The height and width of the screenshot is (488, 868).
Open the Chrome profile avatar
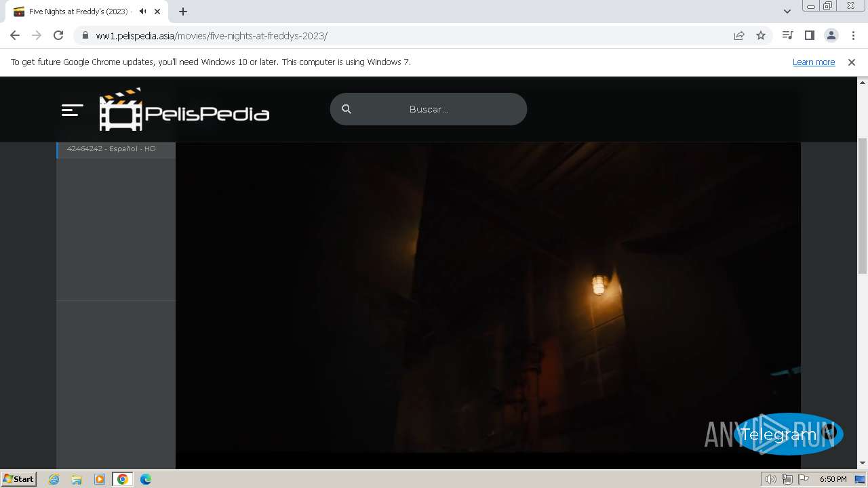(831, 35)
